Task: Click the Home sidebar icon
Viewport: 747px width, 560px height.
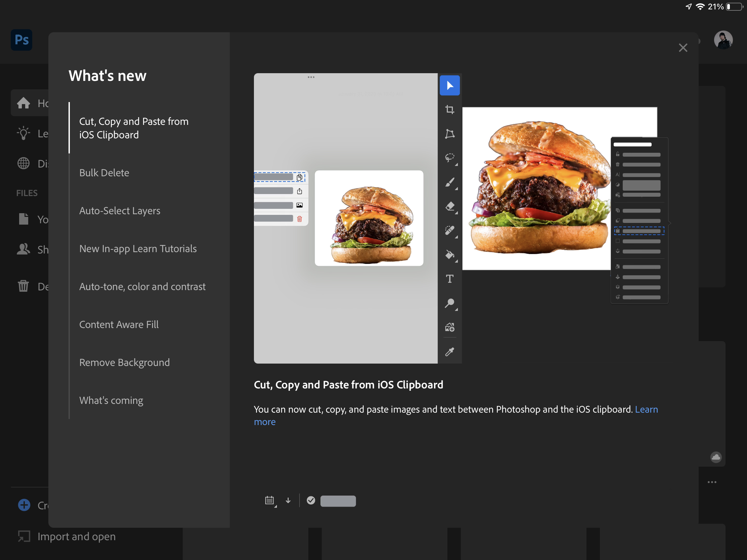Action: click(24, 103)
